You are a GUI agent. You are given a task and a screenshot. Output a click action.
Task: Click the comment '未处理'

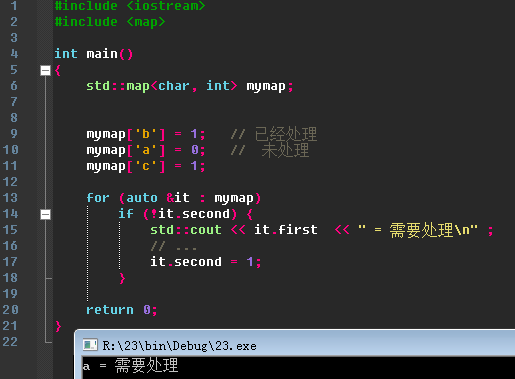[x=285, y=150]
